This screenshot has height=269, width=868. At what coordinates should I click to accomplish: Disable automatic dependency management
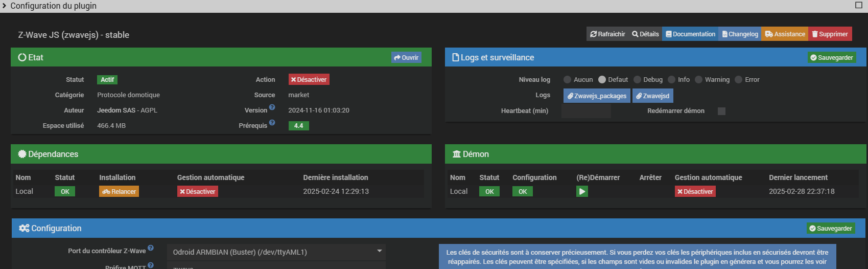click(x=197, y=192)
